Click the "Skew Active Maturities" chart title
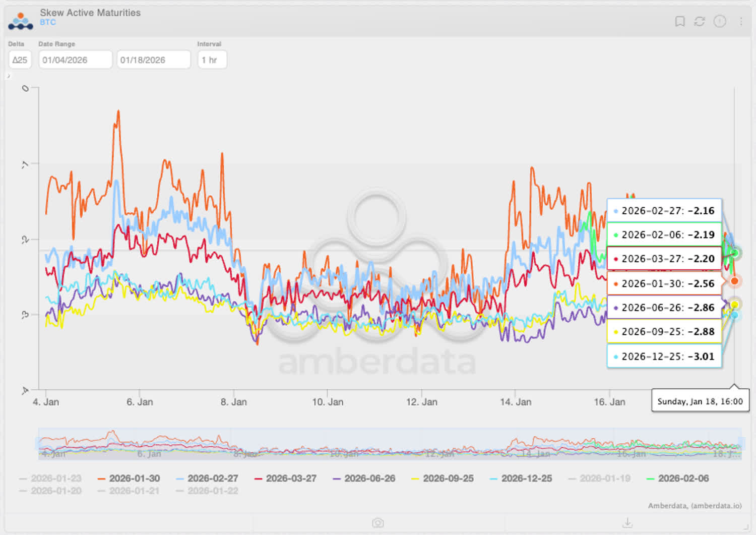756x535 pixels. [90, 13]
